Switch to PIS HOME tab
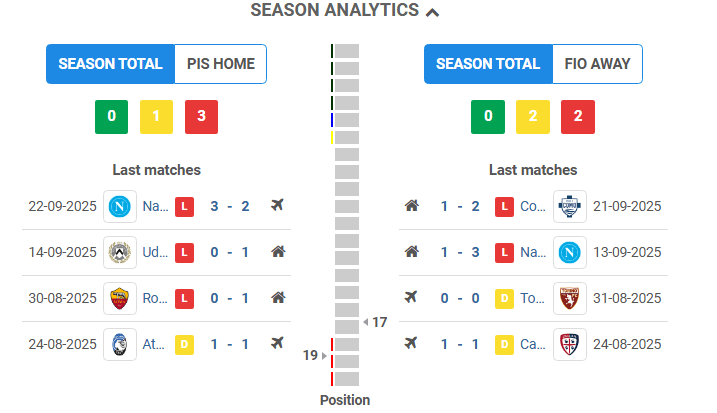 tap(221, 64)
